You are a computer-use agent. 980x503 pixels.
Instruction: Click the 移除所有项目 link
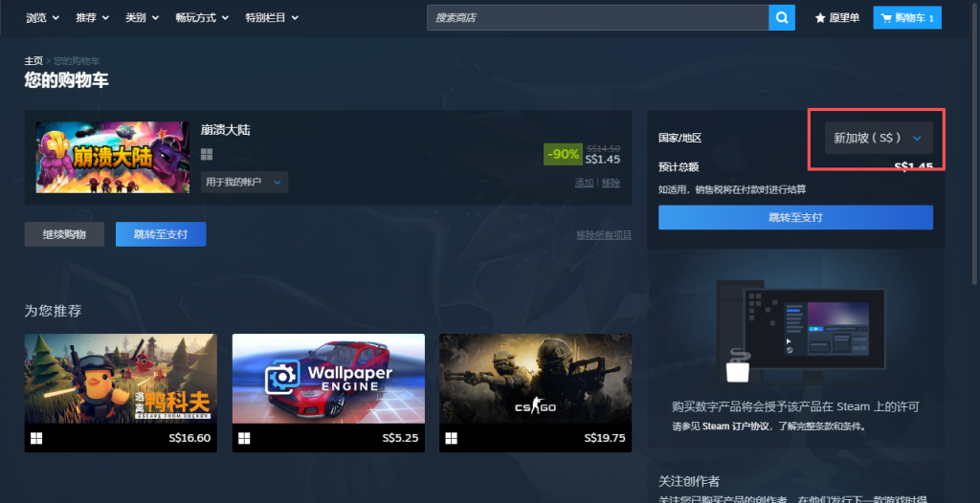point(603,235)
